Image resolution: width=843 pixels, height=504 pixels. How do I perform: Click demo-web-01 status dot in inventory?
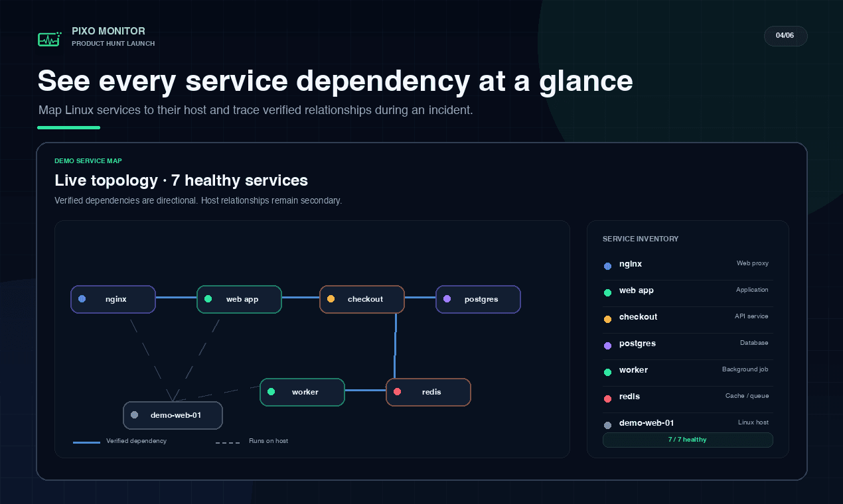pyautogui.click(x=607, y=425)
